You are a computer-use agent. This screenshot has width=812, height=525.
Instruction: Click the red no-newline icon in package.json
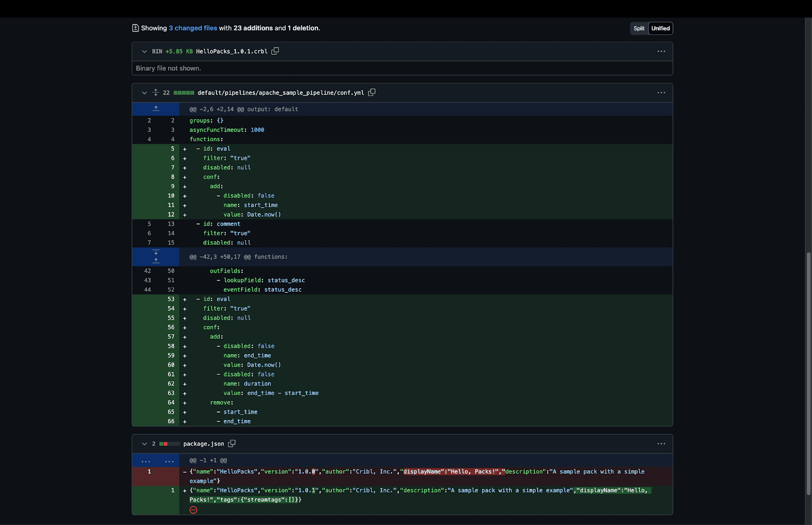coord(193,510)
